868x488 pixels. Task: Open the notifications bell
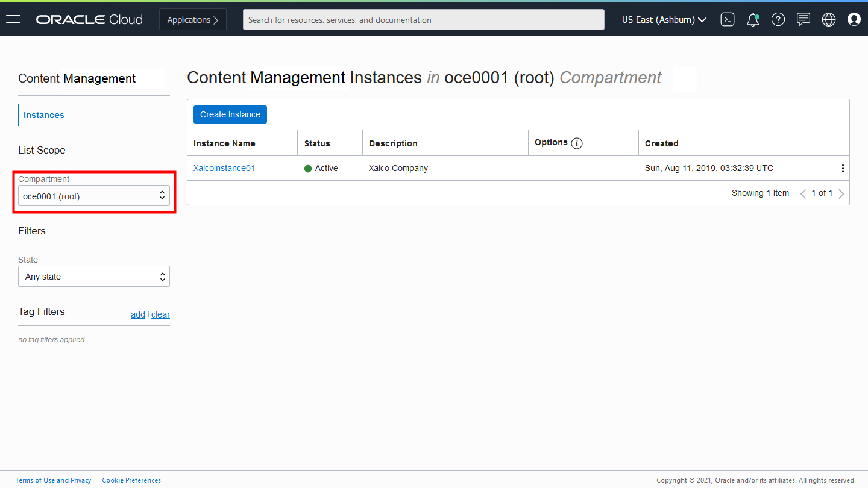[x=753, y=20]
